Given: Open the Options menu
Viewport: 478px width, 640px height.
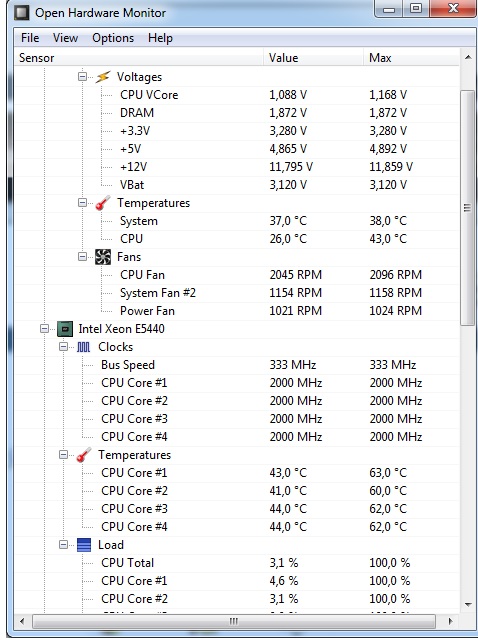Looking at the screenshot, I should (x=113, y=38).
